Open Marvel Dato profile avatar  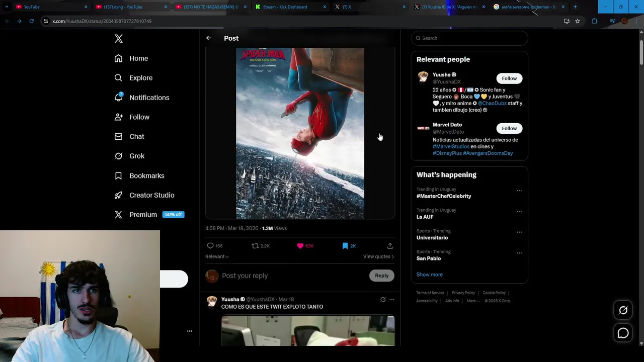pyautogui.click(x=423, y=128)
